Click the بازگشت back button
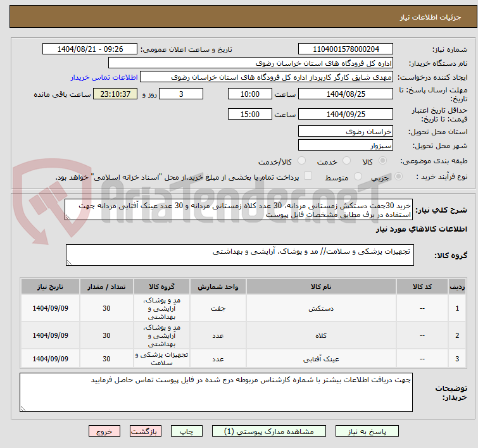 pos(146,431)
